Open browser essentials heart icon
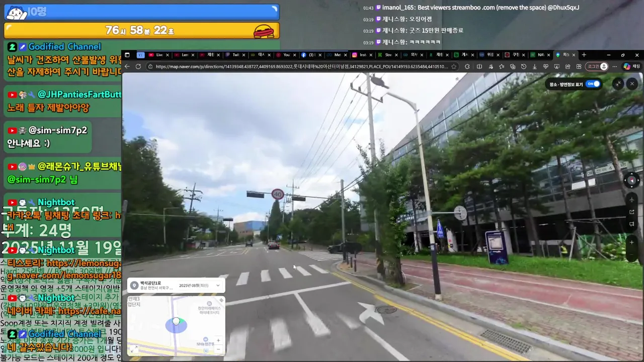The height and width of the screenshot is (362, 644). 546,66
